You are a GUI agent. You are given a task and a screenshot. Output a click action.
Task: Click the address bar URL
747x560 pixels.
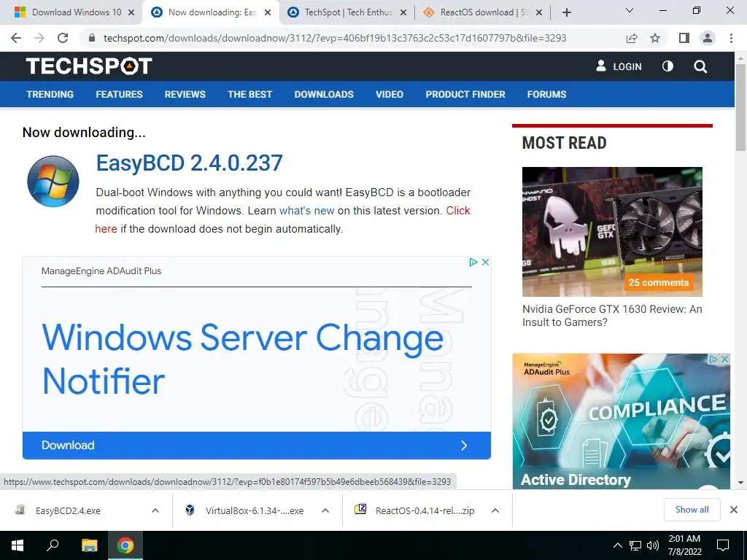[335, 38]
